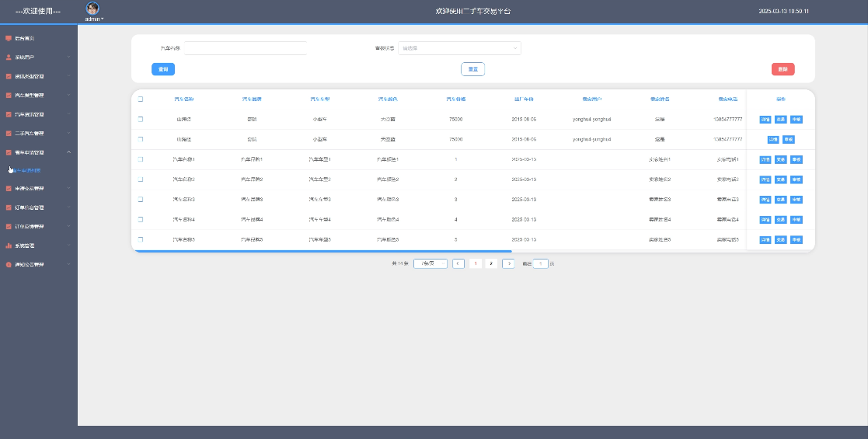The image size is (868, 439).
Task: Click the blue horizontal table scrollbar
Action: coord(322,251)
